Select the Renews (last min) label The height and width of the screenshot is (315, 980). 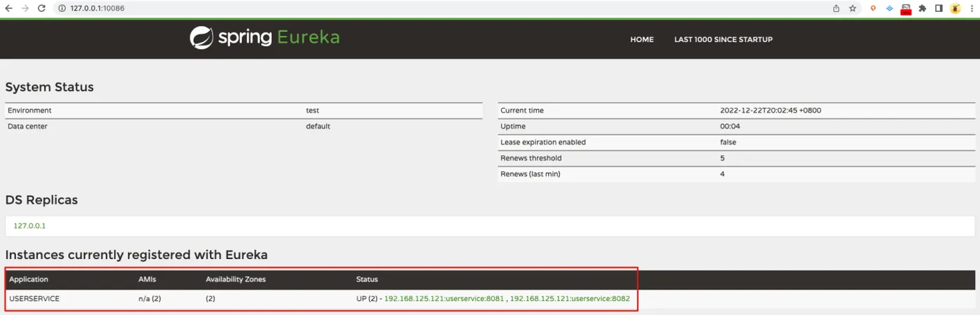tap(531, 174)
